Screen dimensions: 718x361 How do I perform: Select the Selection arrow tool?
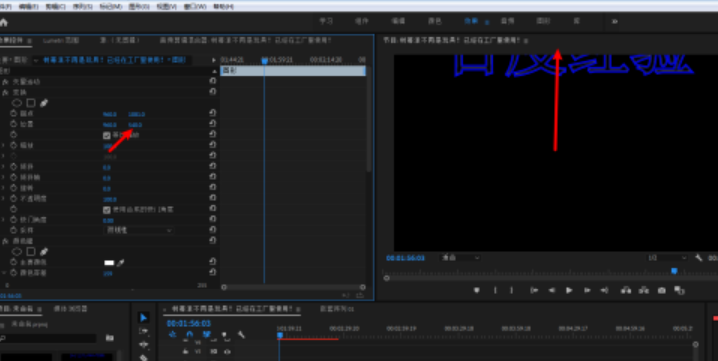143,317
